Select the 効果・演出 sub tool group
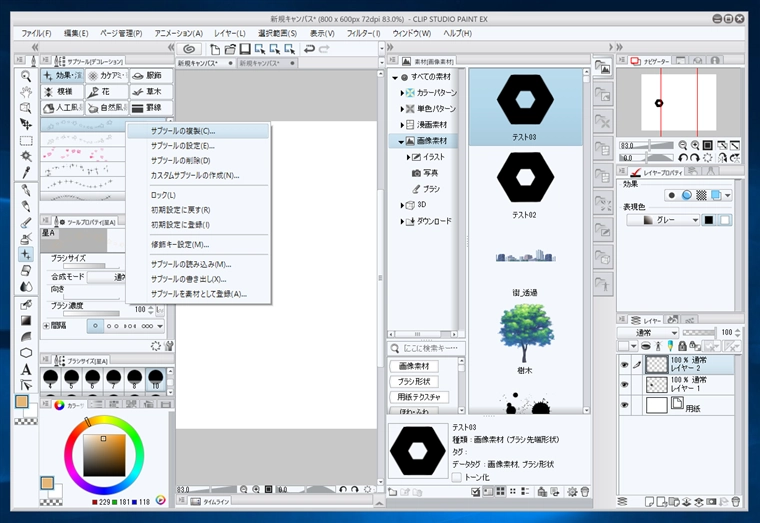This screenshot has height=523, width=760. click(63, 76)
